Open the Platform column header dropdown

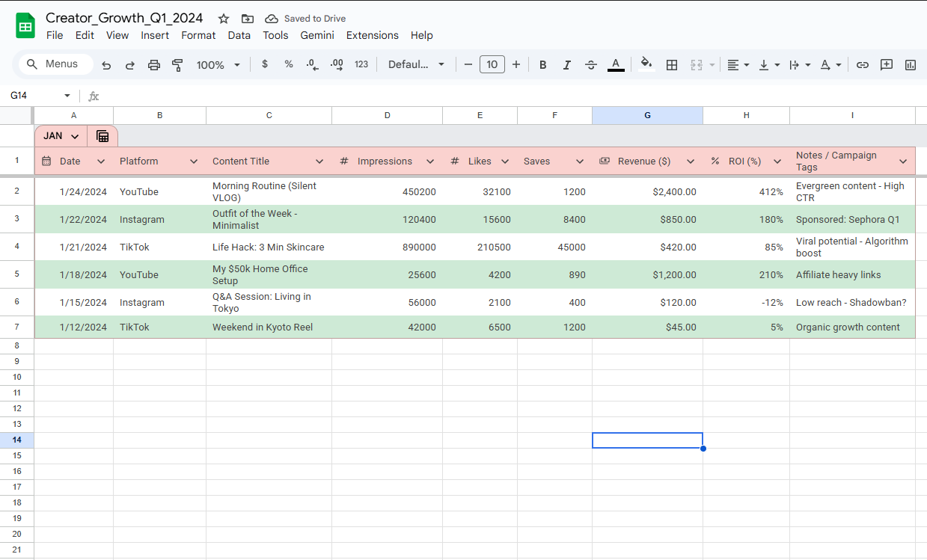tap(194, 161)
